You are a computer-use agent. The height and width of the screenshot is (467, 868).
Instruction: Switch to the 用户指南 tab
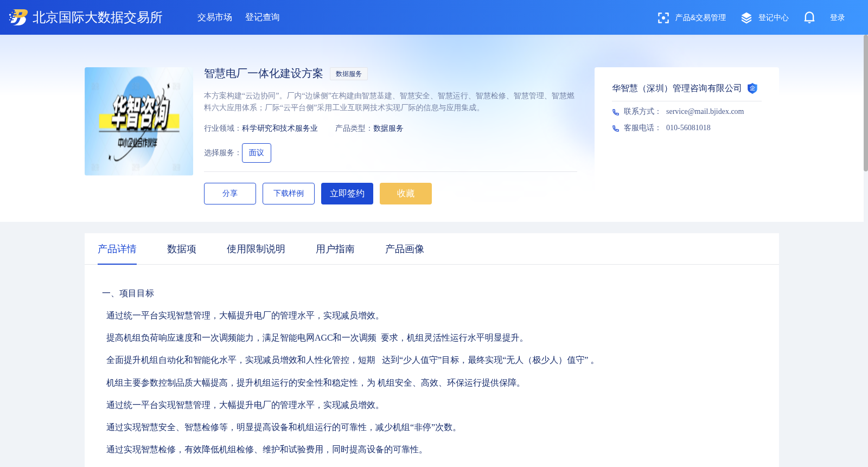coord(335,249)
